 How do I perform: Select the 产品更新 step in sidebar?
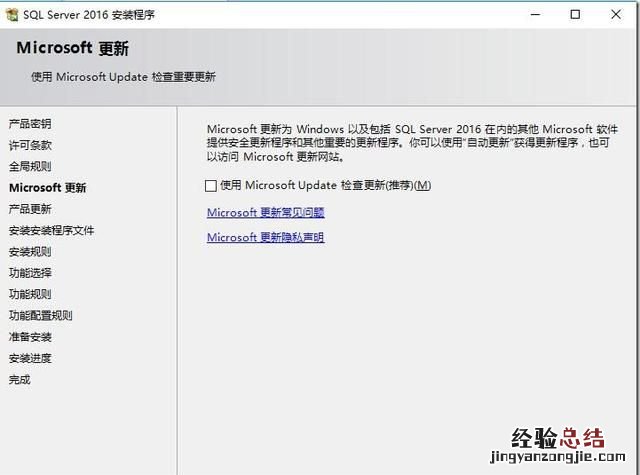tap(30, 209)
